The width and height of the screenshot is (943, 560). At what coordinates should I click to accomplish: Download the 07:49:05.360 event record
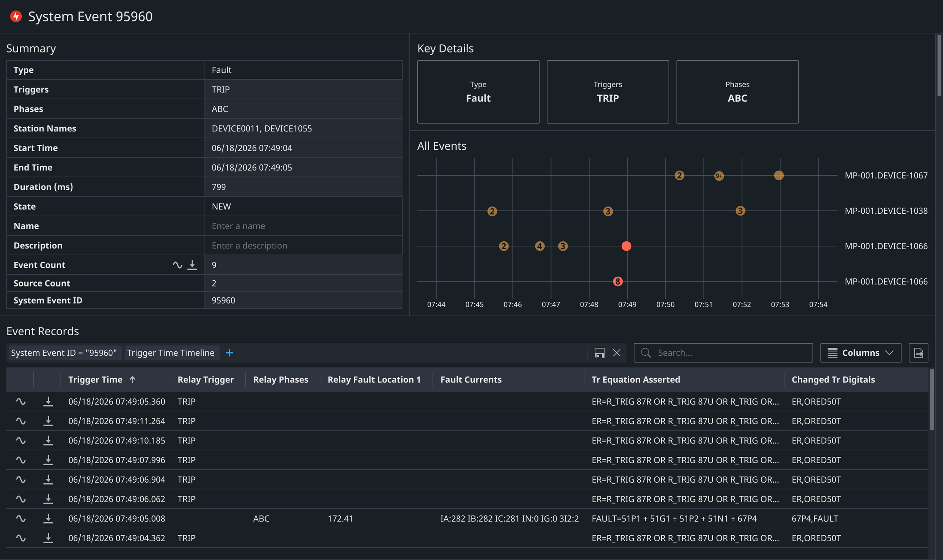pyautogui.click(x=48, y=402)
